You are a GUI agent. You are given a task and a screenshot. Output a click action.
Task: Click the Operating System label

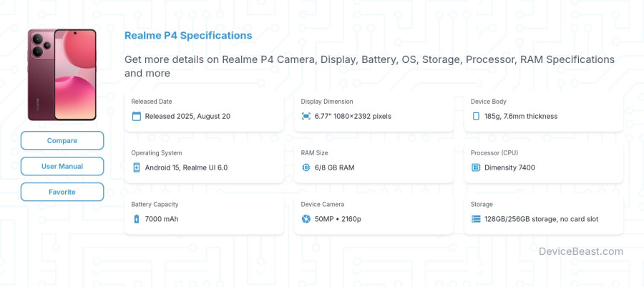pos(157,152)
